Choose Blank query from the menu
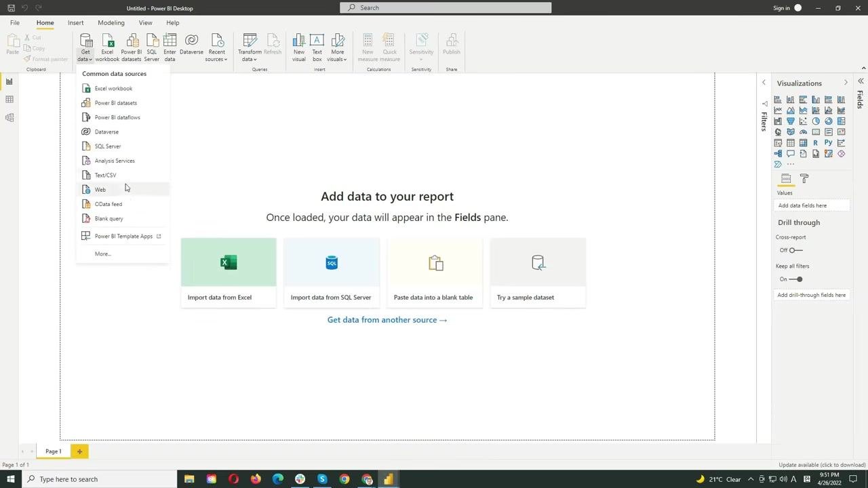 click(x=123, y=218)
